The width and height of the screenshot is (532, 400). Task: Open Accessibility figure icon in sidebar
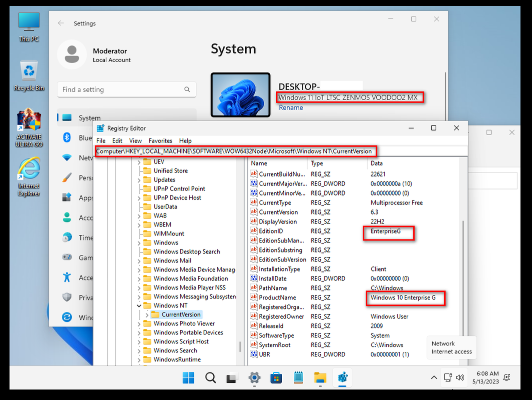tap(67, 277)
